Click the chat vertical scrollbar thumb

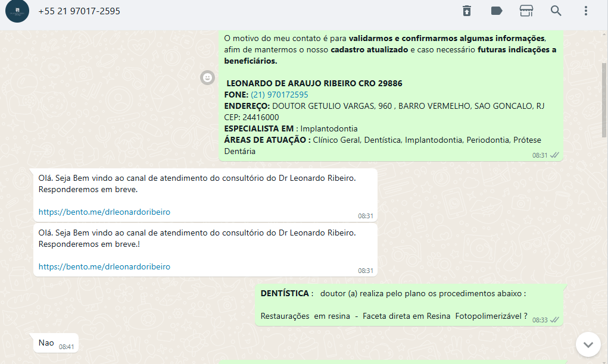tap(604, 98)
